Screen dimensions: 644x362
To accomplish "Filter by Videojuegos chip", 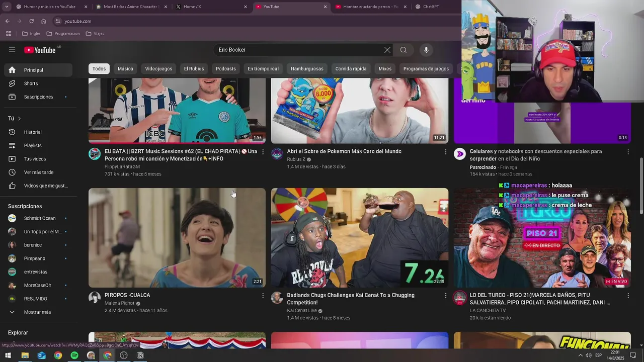I will click(x=158, y=69).
